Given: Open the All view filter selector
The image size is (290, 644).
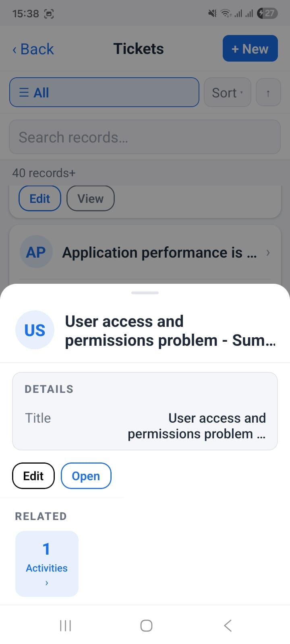Looking at the screenshot, I should pyautogui.click(x=104, y=92).
